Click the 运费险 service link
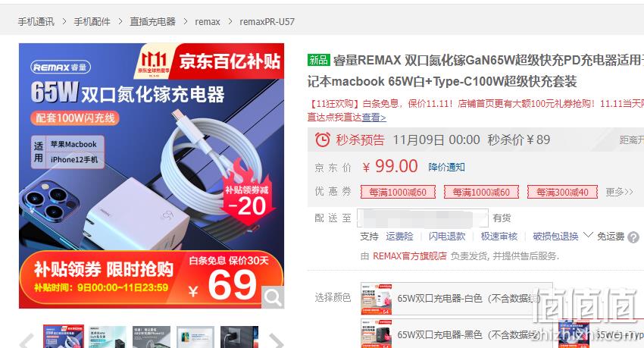Image resolution: width=644 pixels, height=348 pixels. coord(399,237)
